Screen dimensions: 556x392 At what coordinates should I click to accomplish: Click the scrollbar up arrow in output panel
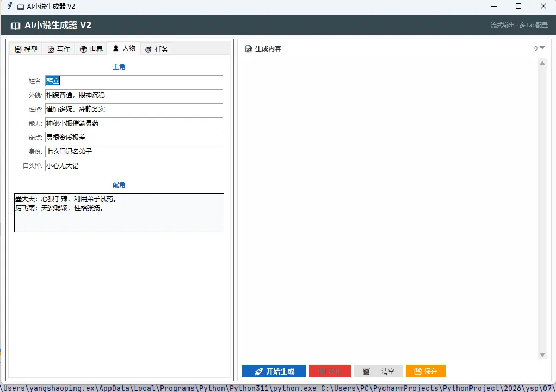point(542,63)
